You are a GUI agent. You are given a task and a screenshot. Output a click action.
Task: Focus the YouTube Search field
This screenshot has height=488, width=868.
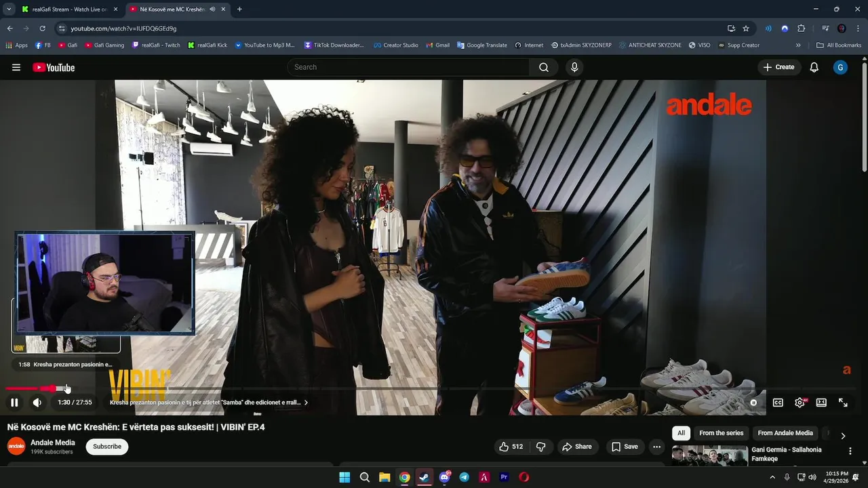pyautogui.click(x=408, y=67)
